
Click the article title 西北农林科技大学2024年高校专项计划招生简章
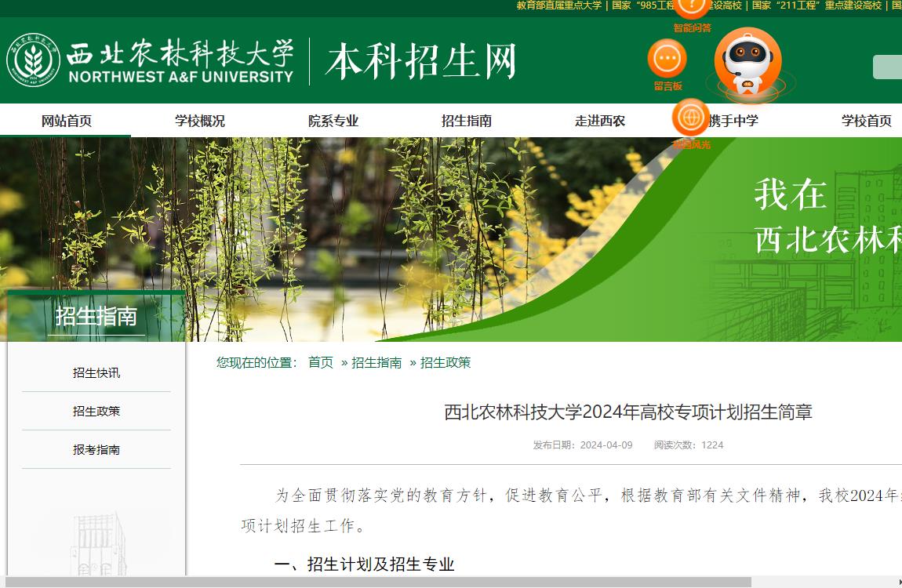point(627,412)
